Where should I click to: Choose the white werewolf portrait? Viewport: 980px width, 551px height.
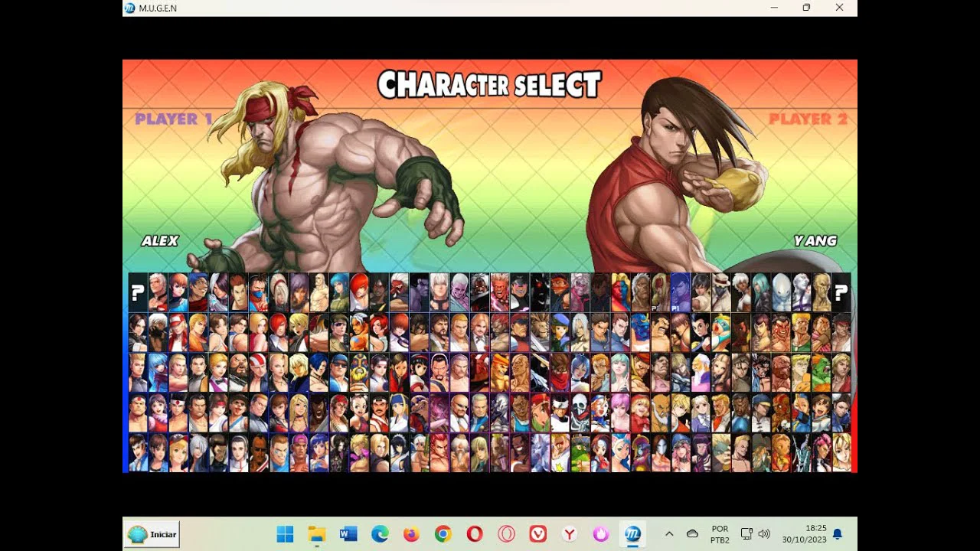540,453
